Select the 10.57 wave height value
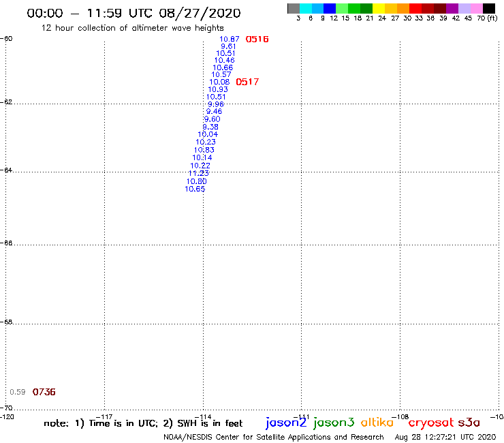 [x=221, y=75]
